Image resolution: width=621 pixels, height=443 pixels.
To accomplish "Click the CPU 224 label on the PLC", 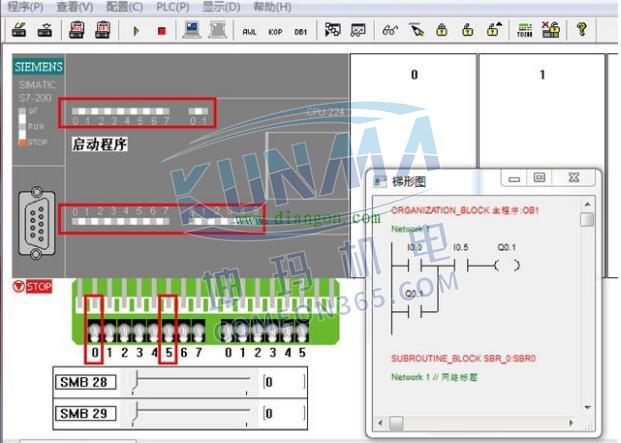I will pyautogui.click(x=325, y=112).
